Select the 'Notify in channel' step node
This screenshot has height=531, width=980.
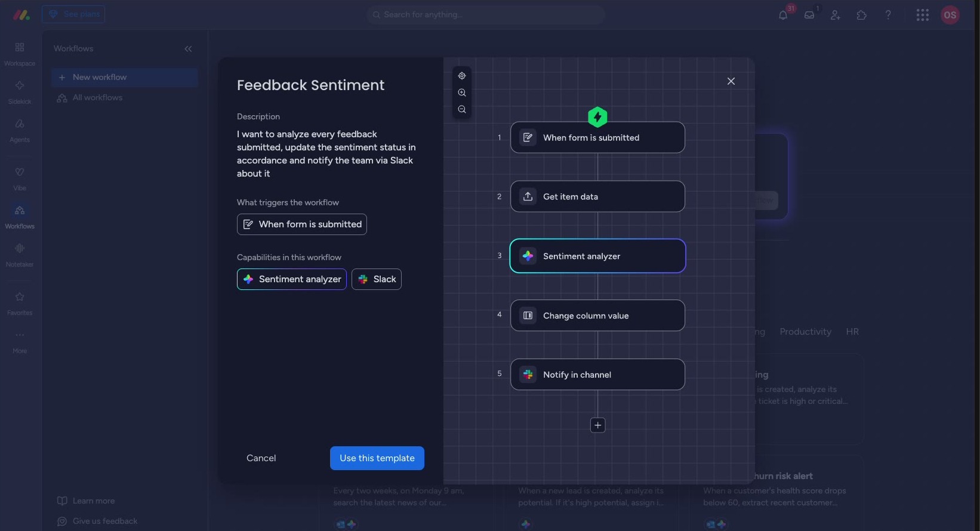click(597, 374)
